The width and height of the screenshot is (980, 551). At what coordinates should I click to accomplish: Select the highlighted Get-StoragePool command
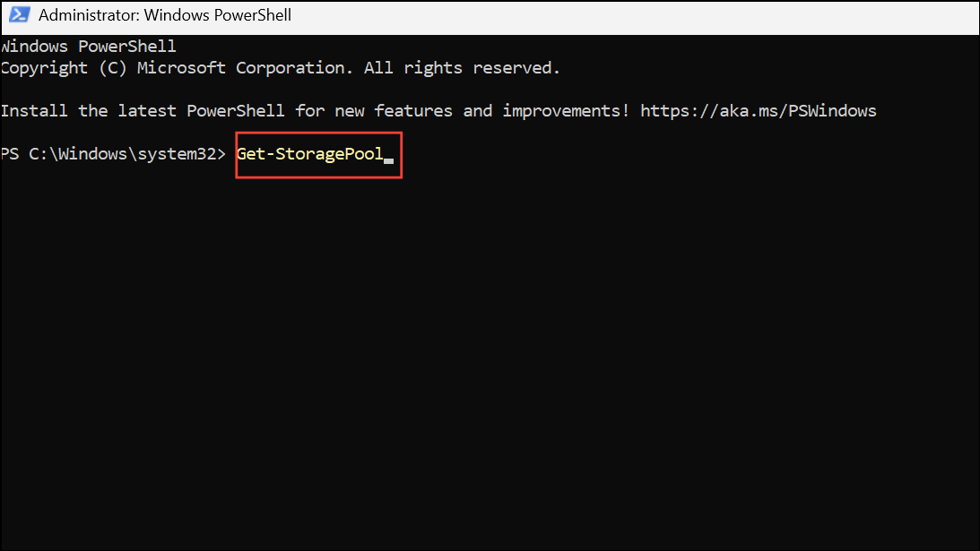pos(309,154)
